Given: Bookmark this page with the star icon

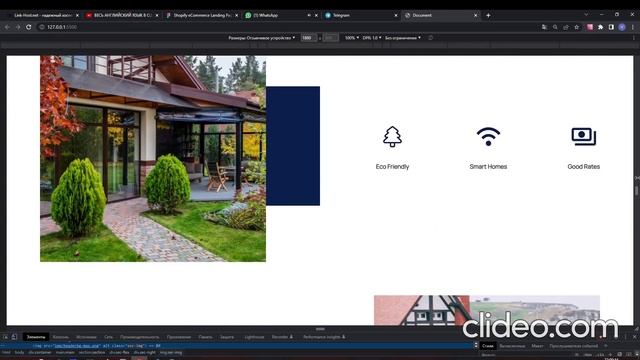Looking at the screenshot, I should 576,27.
